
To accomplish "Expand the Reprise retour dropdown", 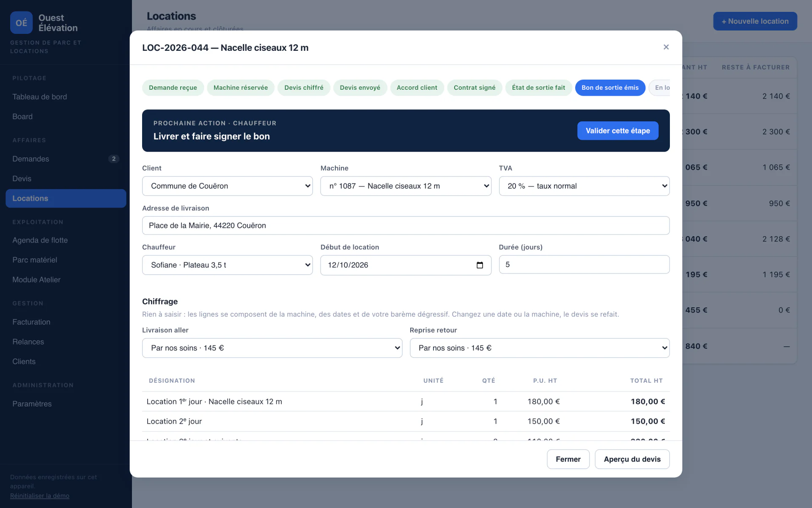I will pos(540,348).
